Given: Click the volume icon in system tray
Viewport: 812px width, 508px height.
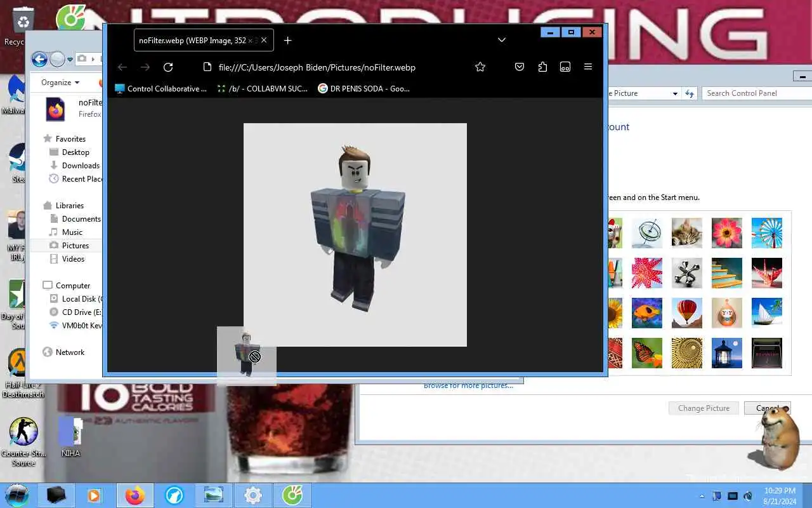Looking at the screenshot, I should coord(747,496).
